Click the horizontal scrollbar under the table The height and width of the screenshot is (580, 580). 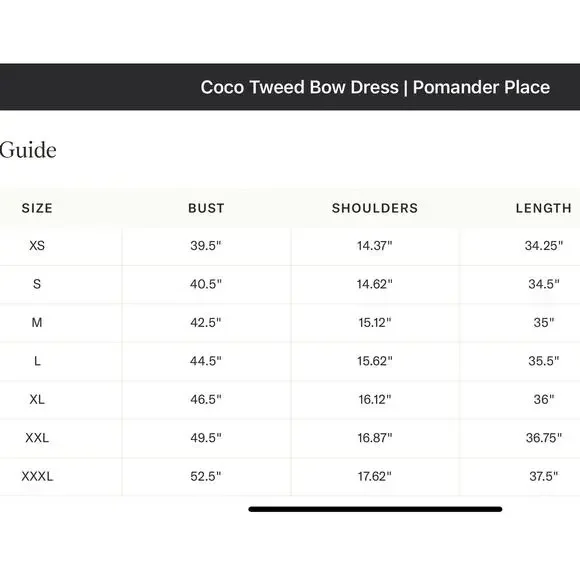(x=375, y=509)
